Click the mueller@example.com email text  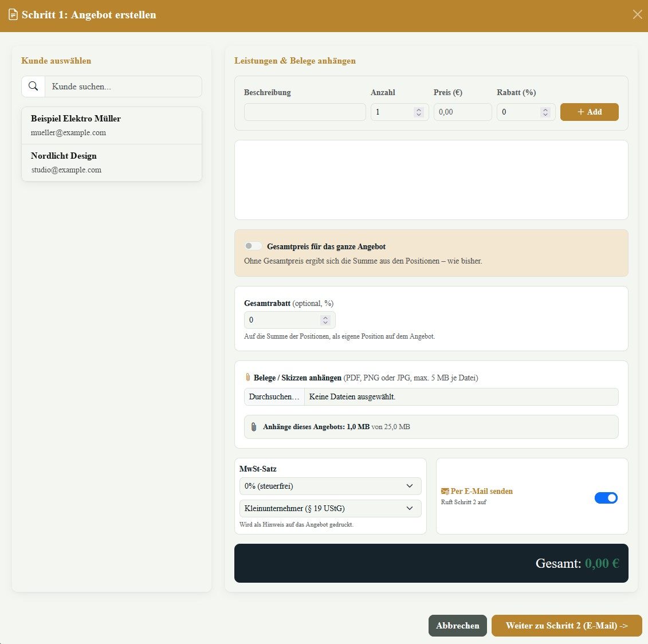pyautogui.click(x=68, y=133)
